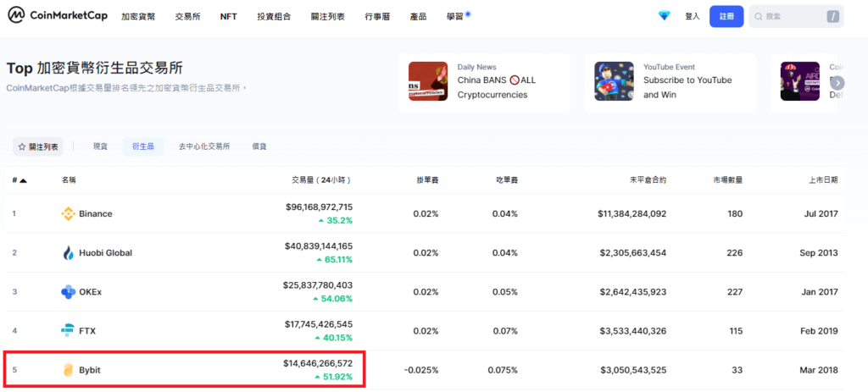Open the 加密貨幣 menu
Viewport: 868px width, 392px height.
[138, 17]
